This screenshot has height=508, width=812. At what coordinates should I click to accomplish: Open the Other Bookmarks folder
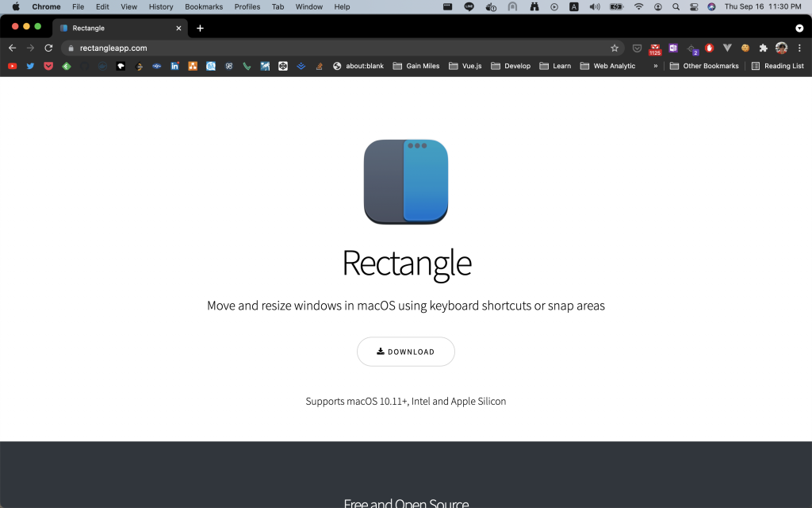point(704,66)
